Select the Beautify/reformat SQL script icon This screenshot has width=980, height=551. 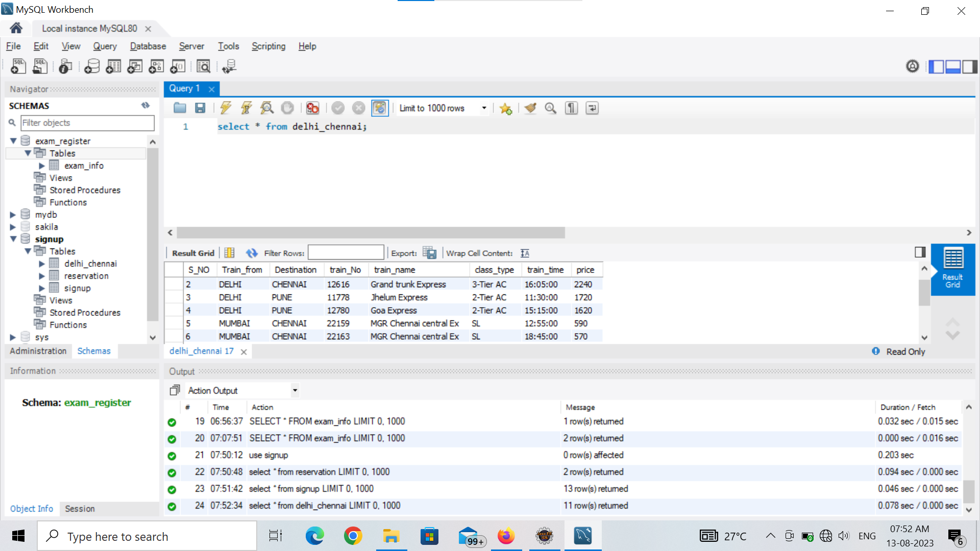(530, 108)
